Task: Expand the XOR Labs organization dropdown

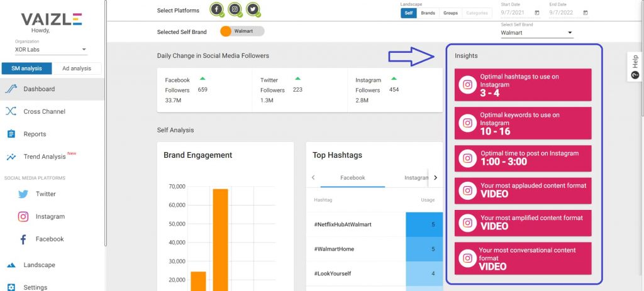Action: point(51,49)
